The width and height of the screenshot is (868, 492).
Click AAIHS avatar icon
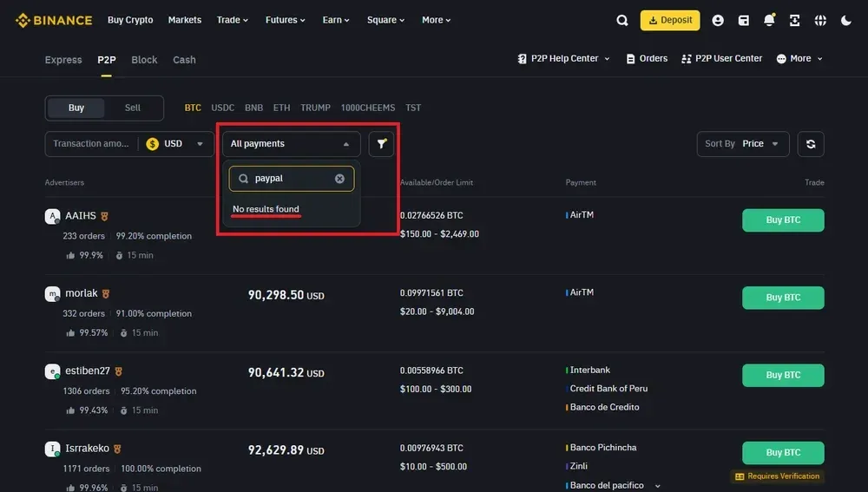point(53,216)
